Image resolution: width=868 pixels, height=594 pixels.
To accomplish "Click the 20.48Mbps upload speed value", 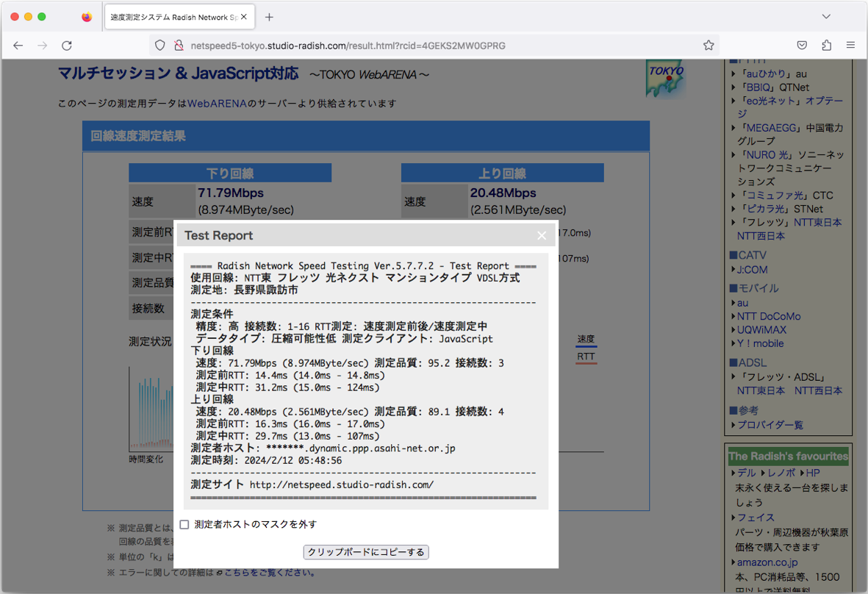I will 503,193.
